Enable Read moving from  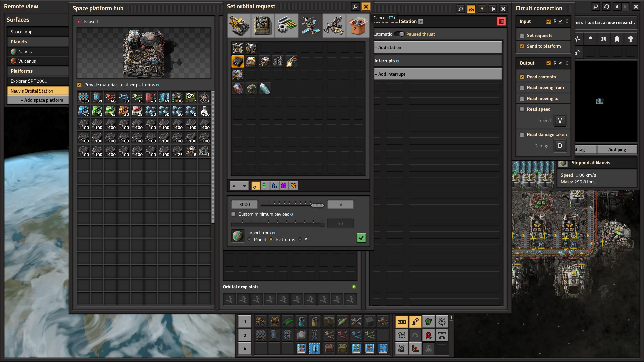(x=522, y=88)
